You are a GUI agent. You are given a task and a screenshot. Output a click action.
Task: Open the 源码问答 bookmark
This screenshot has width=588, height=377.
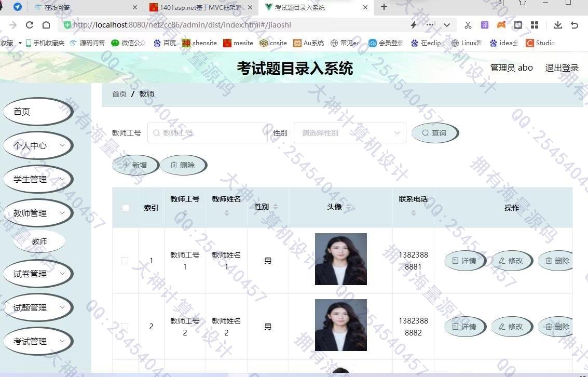click(x=87, y=43)
